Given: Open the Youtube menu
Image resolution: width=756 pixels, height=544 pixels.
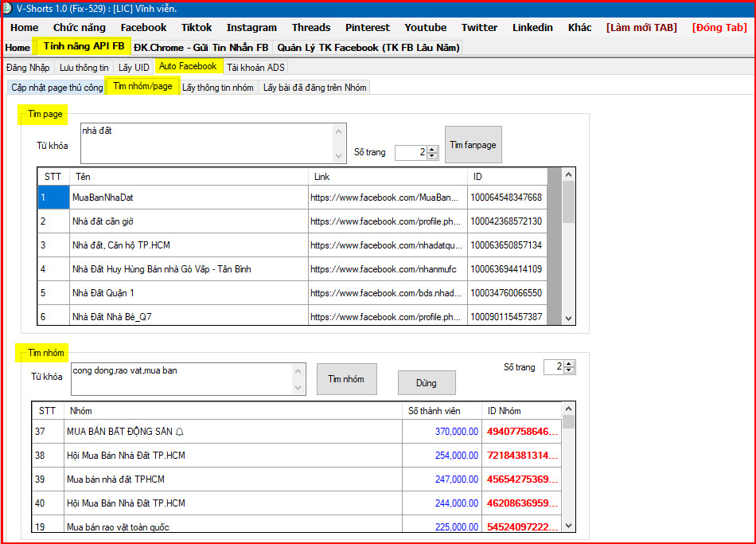Looking at the screenshot, I should tap(425, 27).
